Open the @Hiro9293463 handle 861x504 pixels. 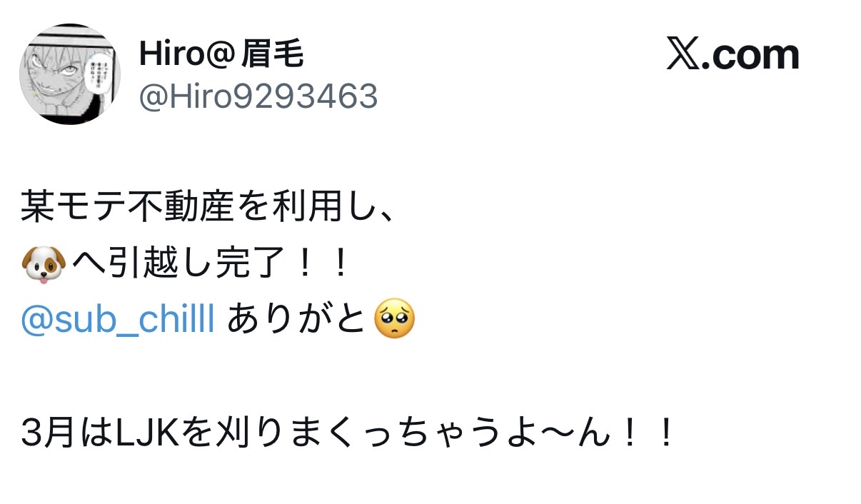point(258,96)
